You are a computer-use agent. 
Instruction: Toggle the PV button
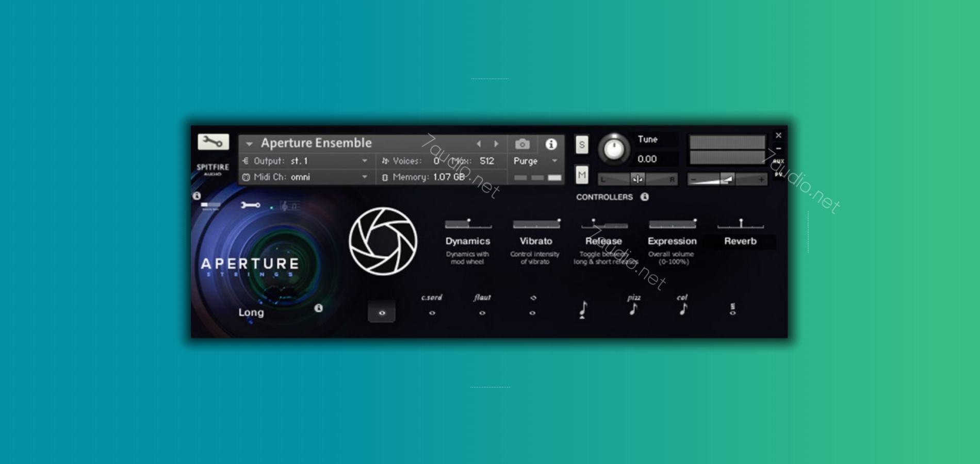778,174
